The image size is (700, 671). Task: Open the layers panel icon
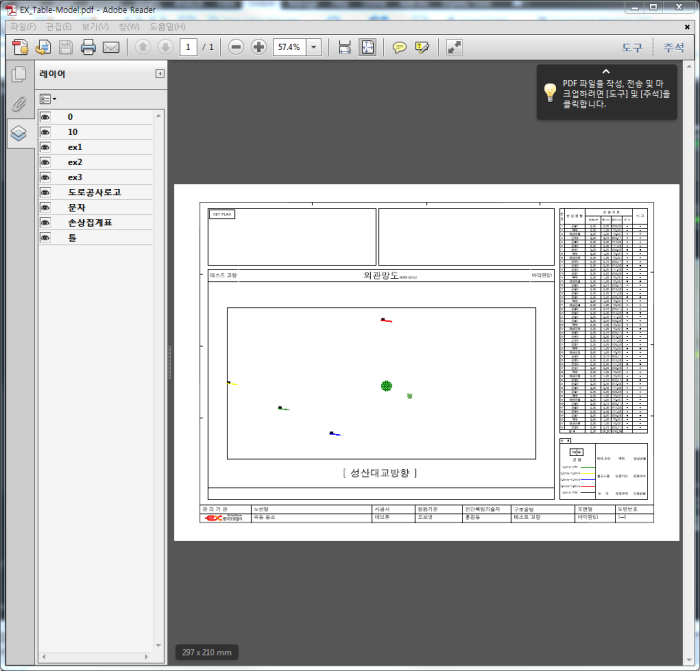(19, 133)
